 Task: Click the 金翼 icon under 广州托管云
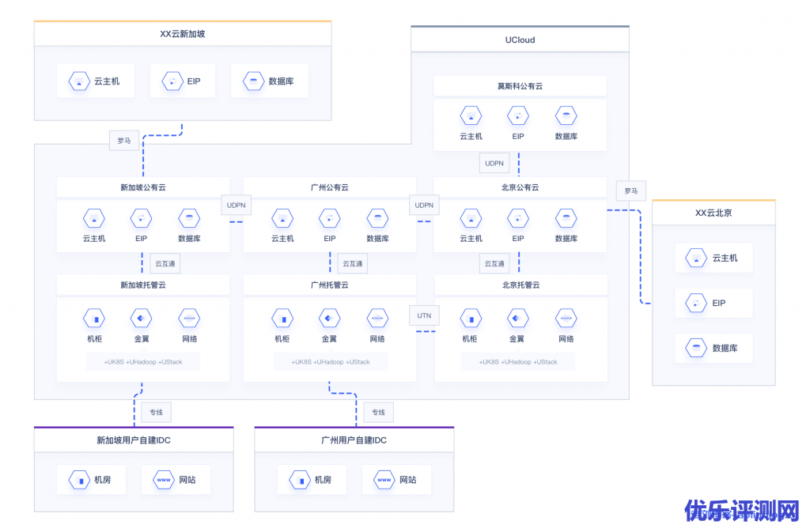[x=330, y=319]
